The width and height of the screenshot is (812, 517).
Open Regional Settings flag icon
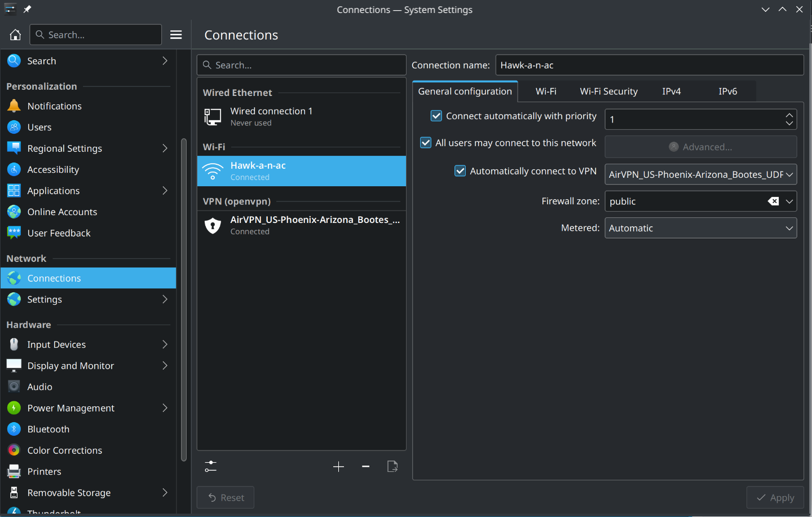tap(14, 148)
